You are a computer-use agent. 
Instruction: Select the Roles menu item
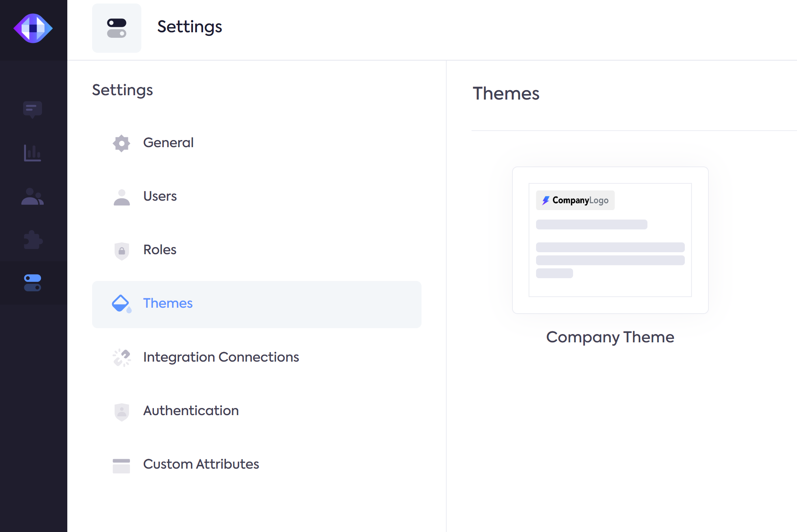coord(159,249)
